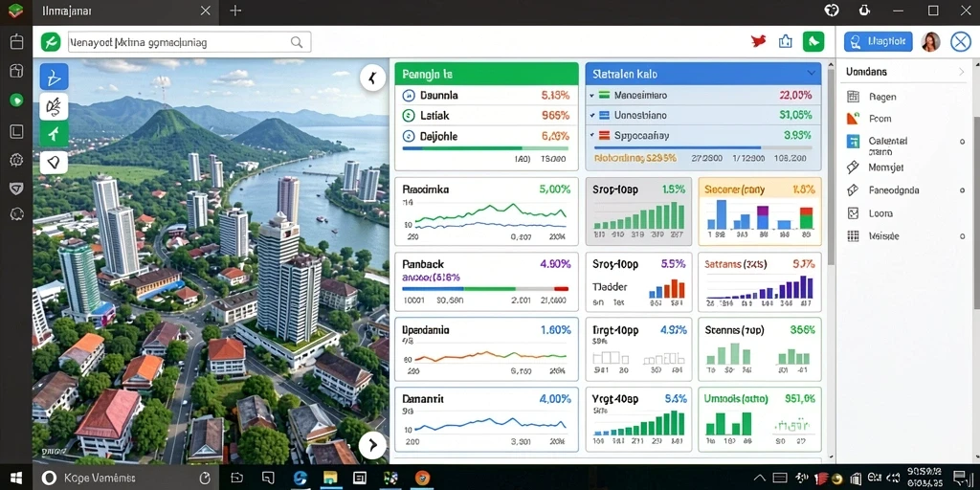Click the blue share upload icon
Image resolution: width=980 pixels, height=490 pixels.
tap(786, 42)
